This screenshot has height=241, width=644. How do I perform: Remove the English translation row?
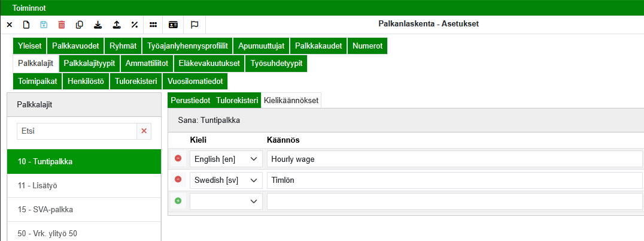(x=178, y=159)
